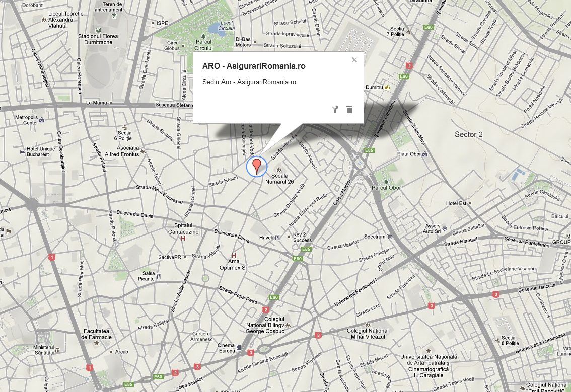Select the Di-Bas Motors label

coord(243,42)
